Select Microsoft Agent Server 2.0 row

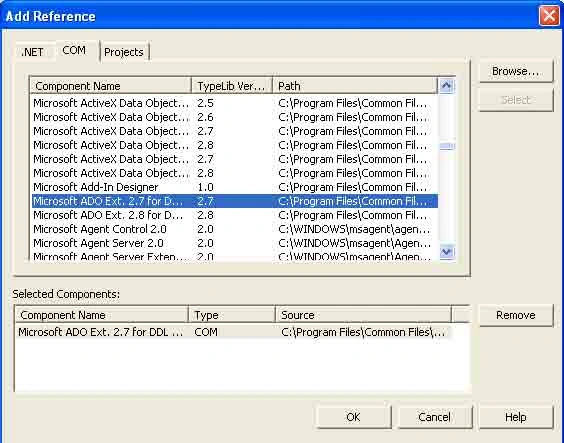(x=235, y=243)
